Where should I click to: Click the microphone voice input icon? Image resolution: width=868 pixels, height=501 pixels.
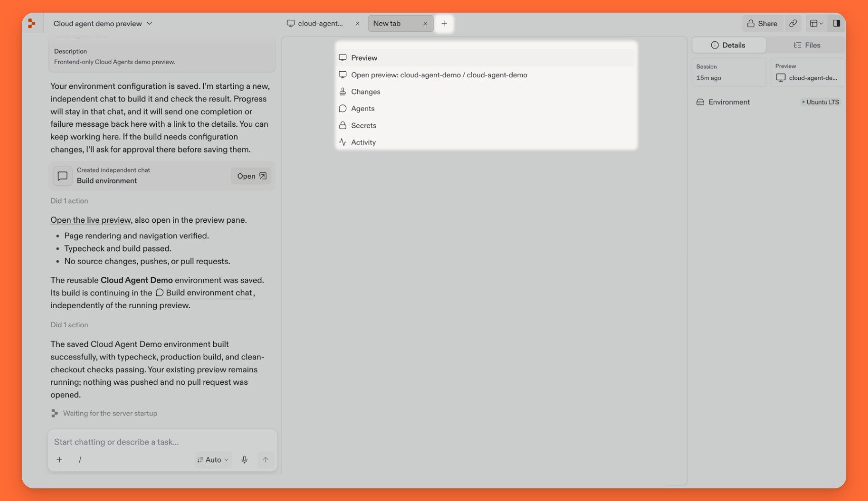[x=244, y=460]
